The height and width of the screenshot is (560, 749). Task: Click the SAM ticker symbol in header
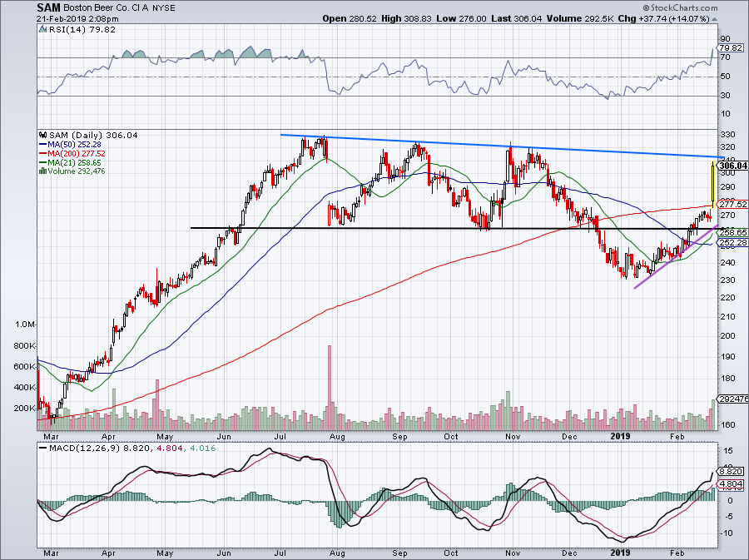[x=49, y=8]
